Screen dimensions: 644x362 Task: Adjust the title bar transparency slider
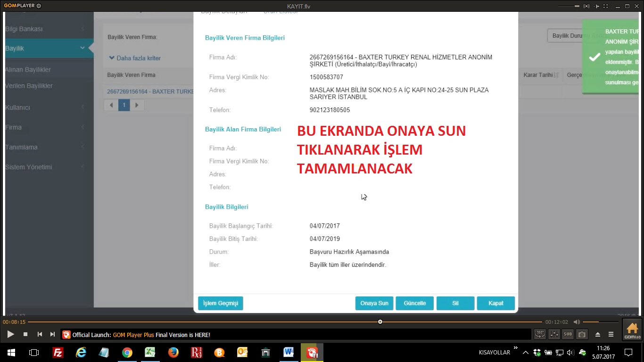point(569,6)
